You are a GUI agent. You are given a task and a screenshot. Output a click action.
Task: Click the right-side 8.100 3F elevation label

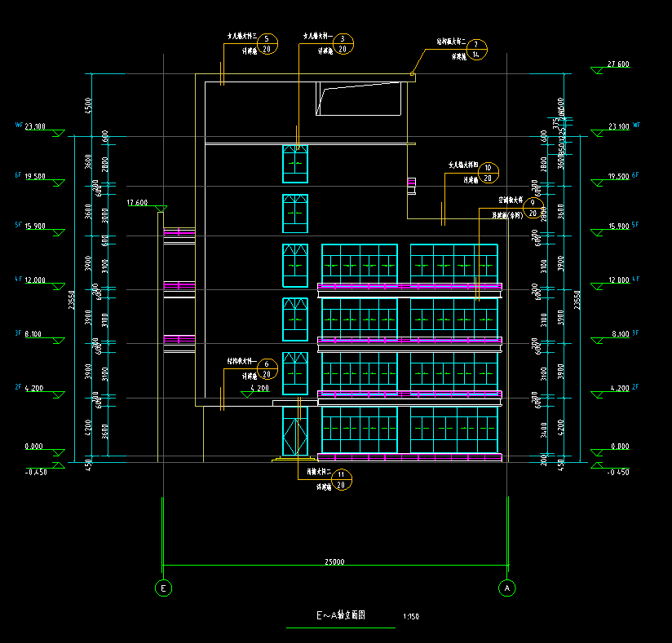(618, 334)
